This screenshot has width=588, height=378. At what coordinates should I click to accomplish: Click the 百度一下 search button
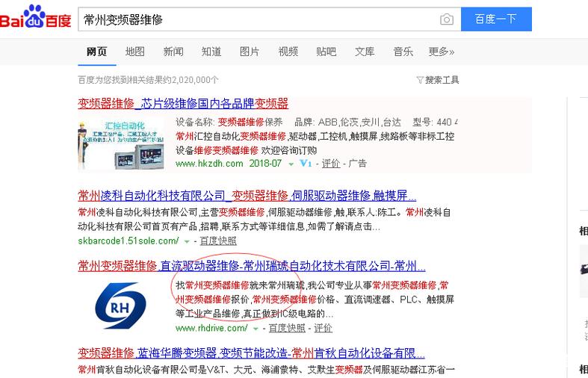pos(496,19)
